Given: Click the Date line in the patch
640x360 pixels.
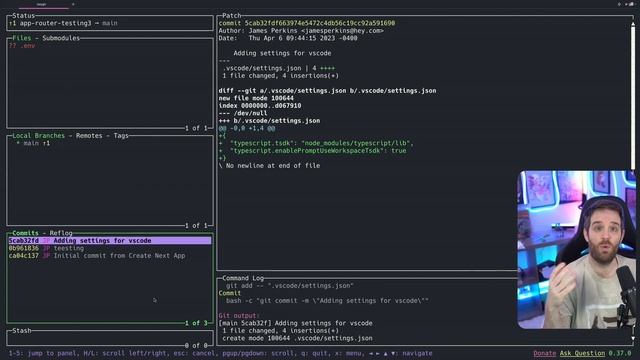Looking at the screenshot, I should 288,38.
